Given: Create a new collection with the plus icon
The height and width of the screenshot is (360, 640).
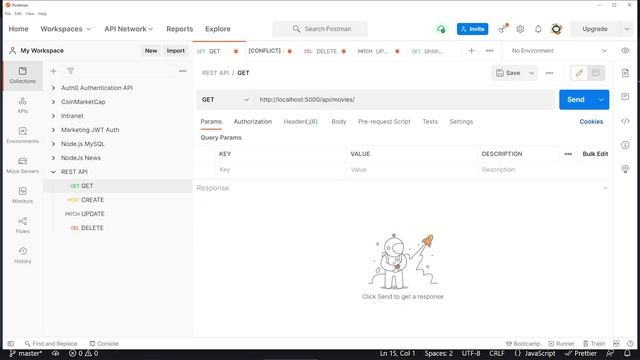Looking at the screenshot, I should [53, 71].
